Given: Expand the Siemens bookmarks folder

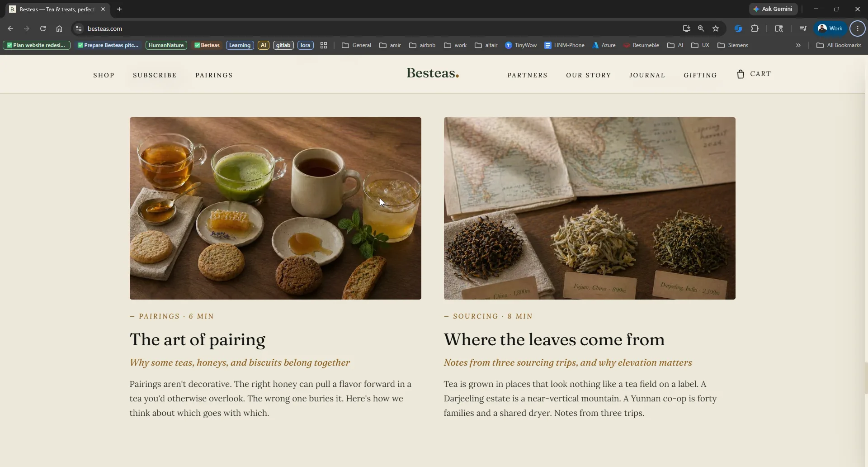Looking at the screenshot, I should pos(733,45).
